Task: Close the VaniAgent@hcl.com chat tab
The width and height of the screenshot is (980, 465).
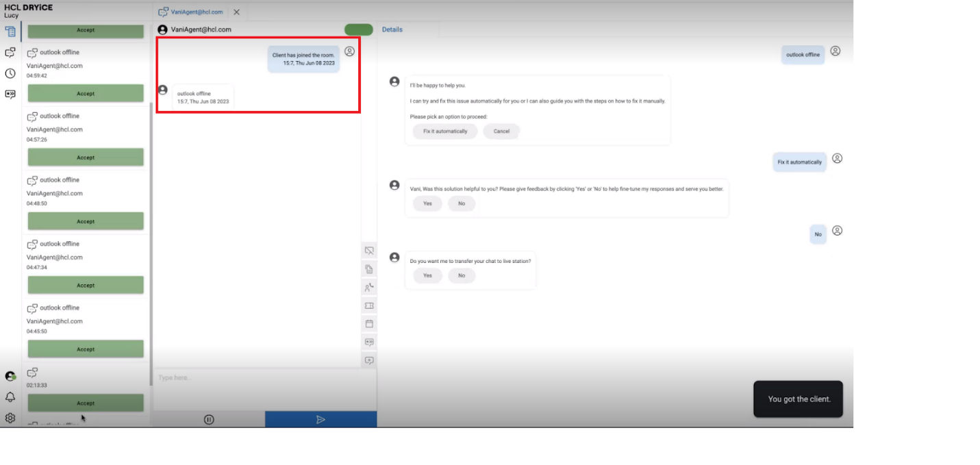Action: (236, 12)
